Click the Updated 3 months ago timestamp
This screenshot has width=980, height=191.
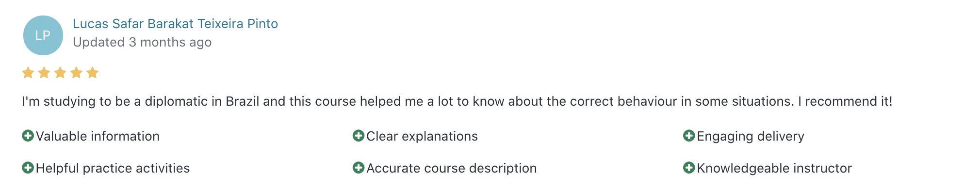142,42
